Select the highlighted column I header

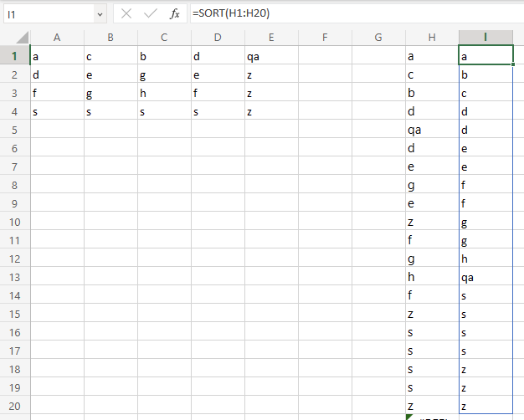(x=485, y=37)
